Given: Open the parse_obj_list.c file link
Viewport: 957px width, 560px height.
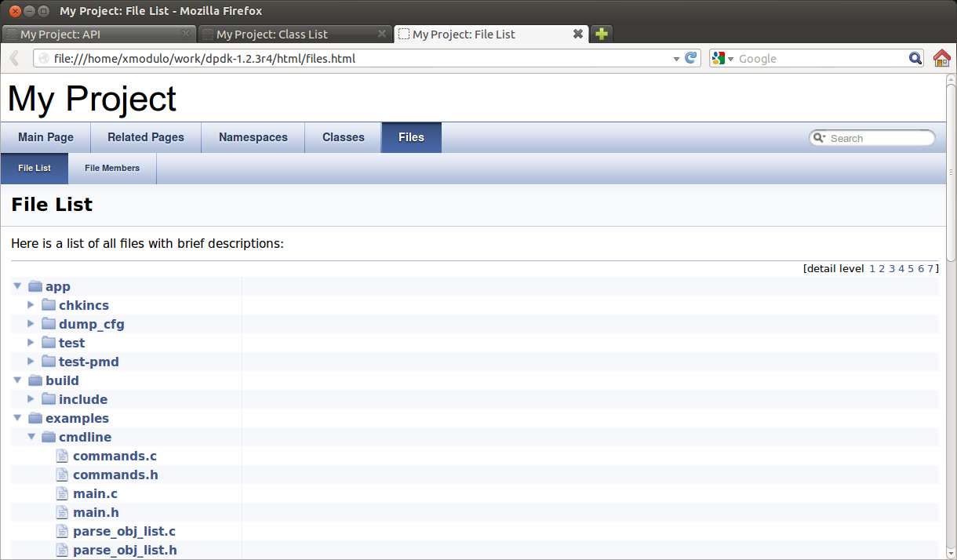Looking at the screenshot, I should [124, 531].
